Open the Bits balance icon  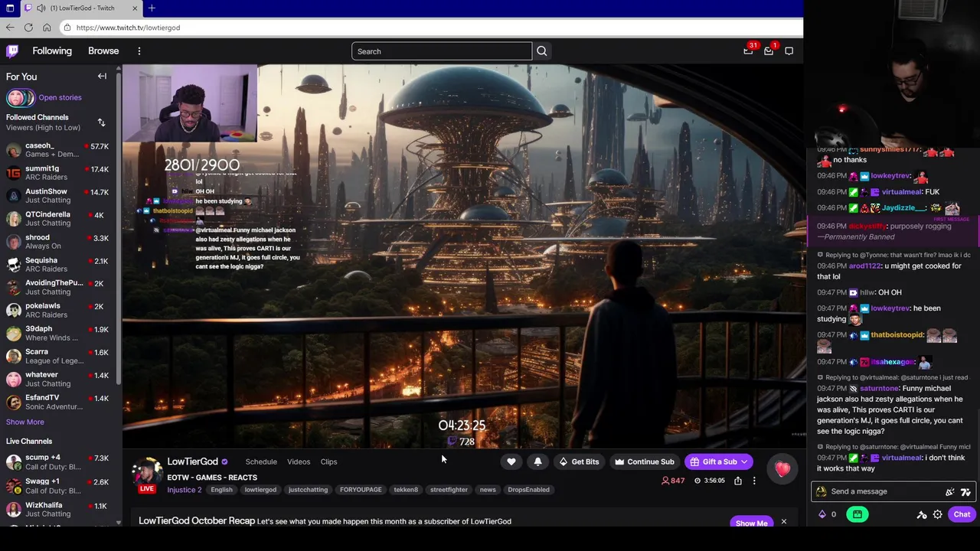[x=822, y=514]
